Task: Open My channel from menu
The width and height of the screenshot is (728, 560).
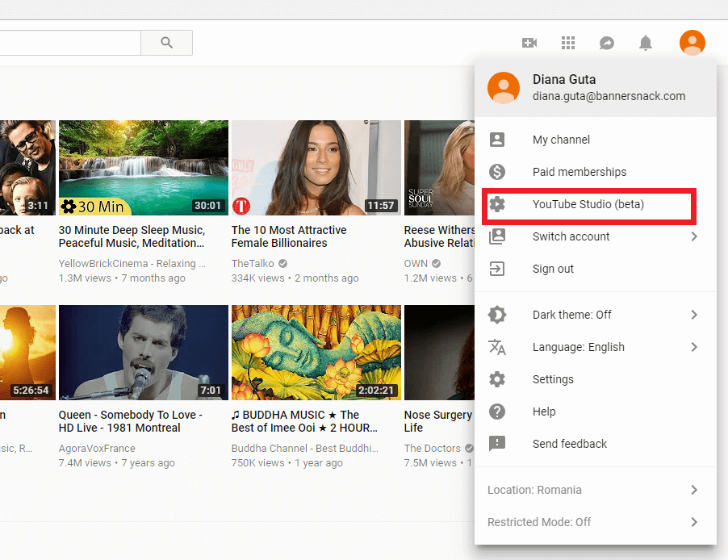Action: 595,140
